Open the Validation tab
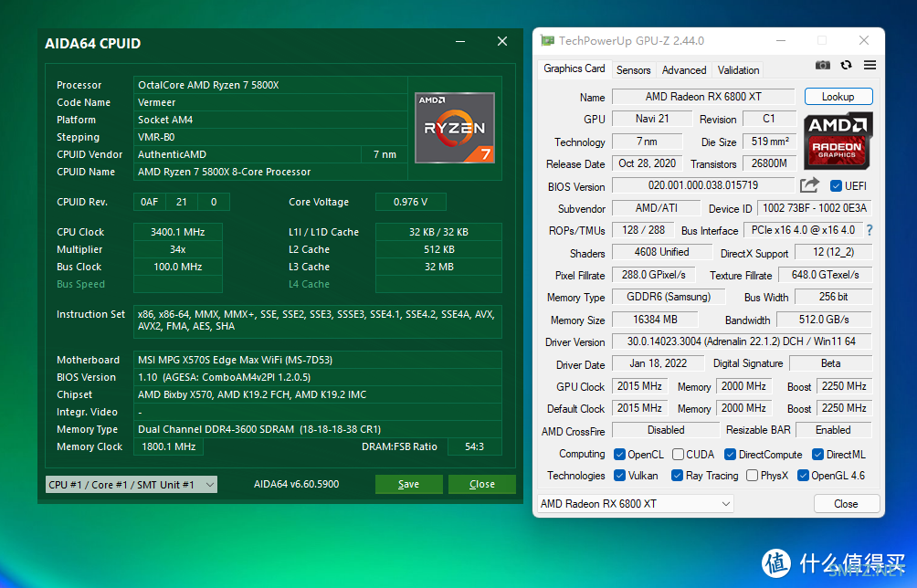Image resolution: width=917 pixels, height=588 pixels. pyautogui.click(x=739, y=70)
